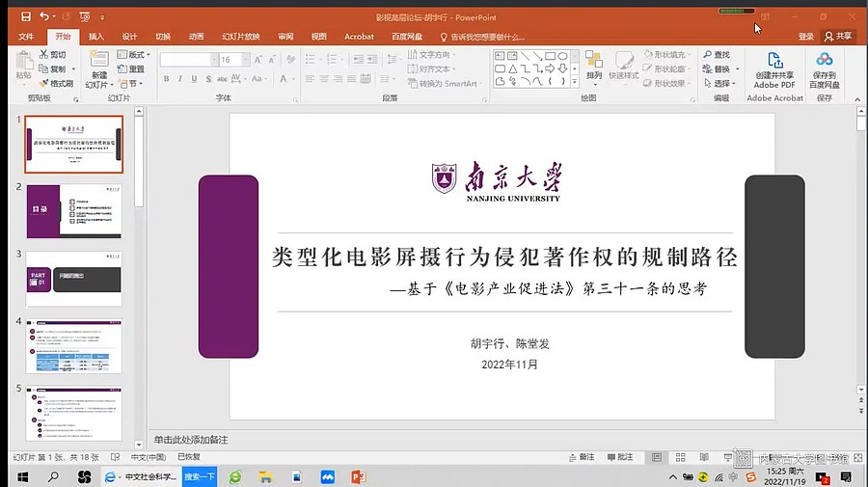868x487 pixels.
Task: Collapse the ribbon with chevron
Action: [857, 99]
